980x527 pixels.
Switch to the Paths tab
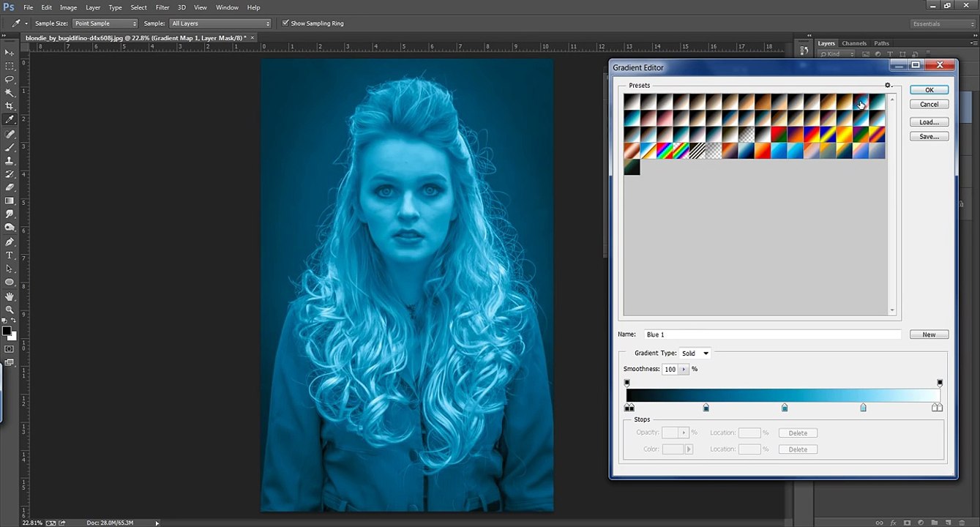[x=881, y=44]
